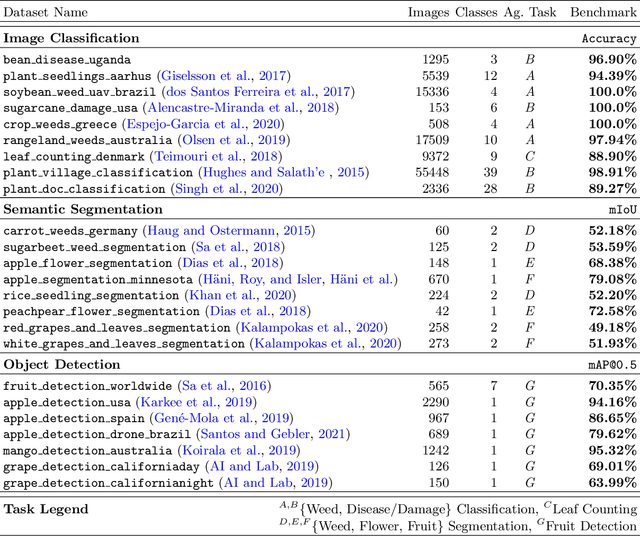This screenshot has height=536, width=640.
Task: Click the 52.18% benchmark value
Action: (612, 231)
